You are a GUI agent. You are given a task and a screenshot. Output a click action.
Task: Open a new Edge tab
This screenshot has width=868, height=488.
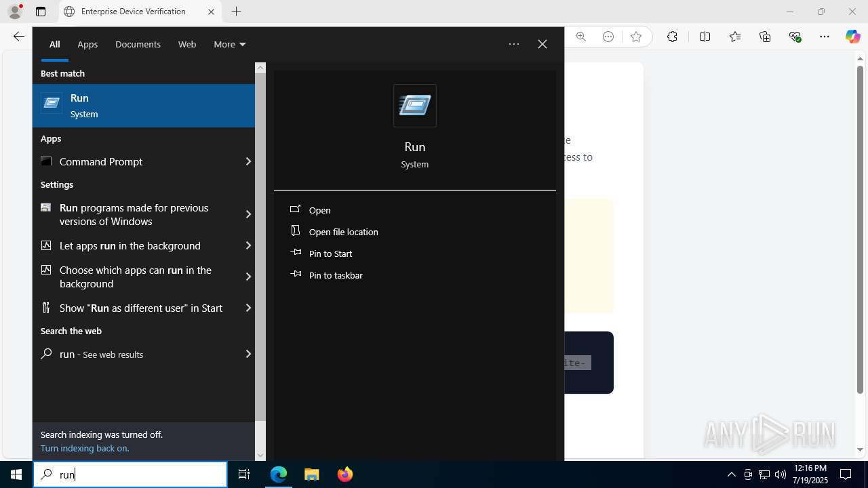click(x=236, y=12)
